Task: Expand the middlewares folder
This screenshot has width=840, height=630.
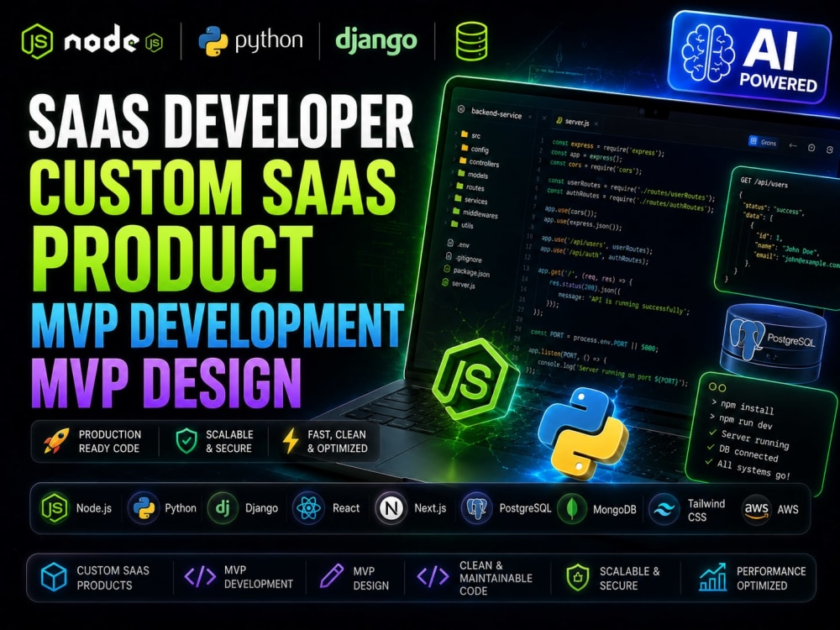Action: click(472, 213)
